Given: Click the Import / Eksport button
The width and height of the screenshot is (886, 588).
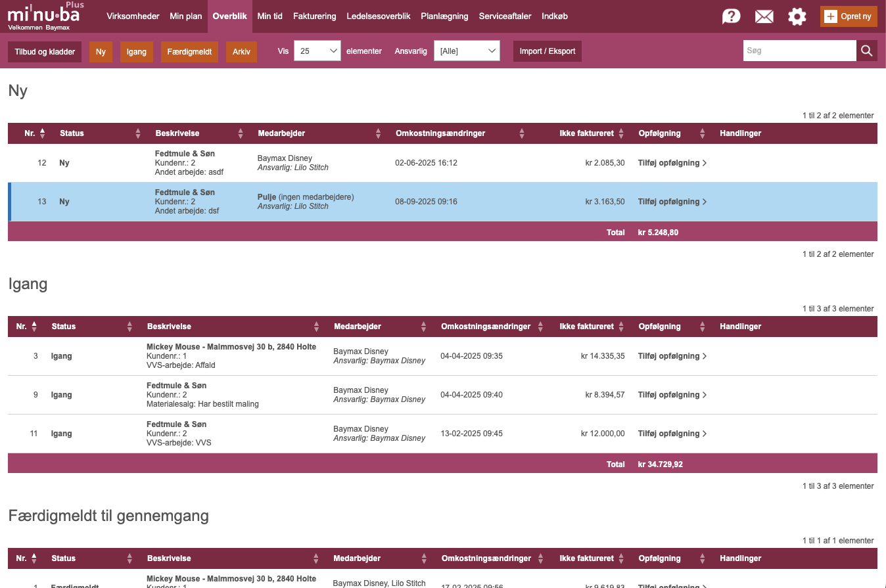Looking at the screenshot, I should tap(547, 51).
